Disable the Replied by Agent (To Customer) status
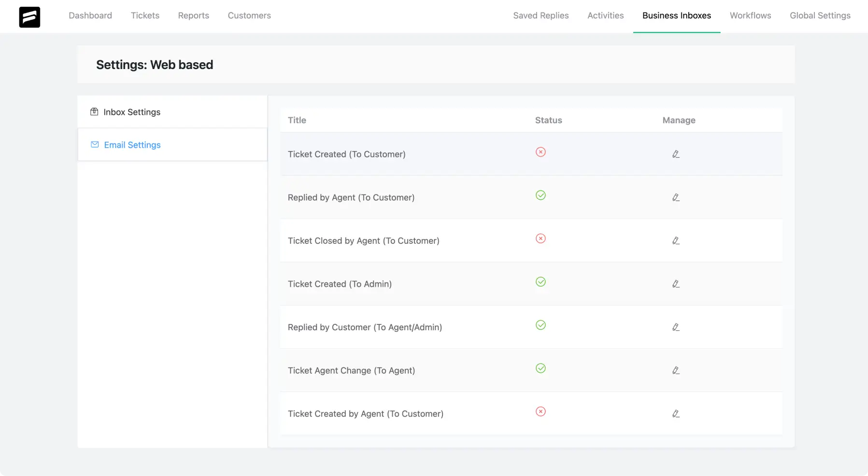 click(x=541, y=195)
